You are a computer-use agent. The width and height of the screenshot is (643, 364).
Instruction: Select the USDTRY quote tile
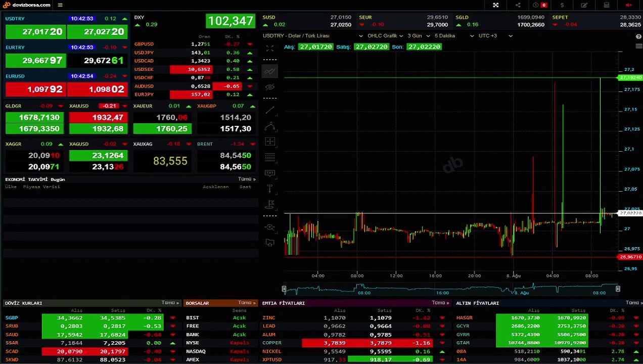click(66, 27)
